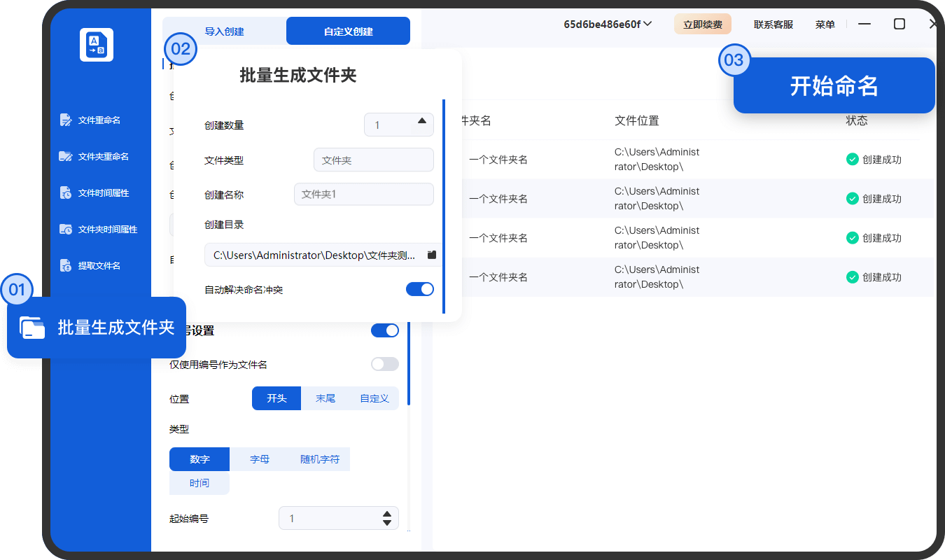This screenshot has width=945, height=560.
Task: Enable 仅使用编号作为文件名 toggle
Action: [384, 364]
